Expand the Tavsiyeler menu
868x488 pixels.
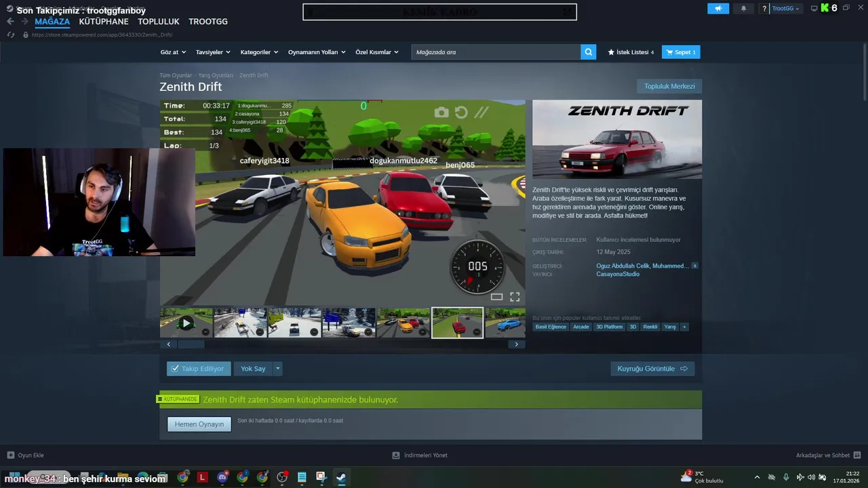[x=213, y=52]
